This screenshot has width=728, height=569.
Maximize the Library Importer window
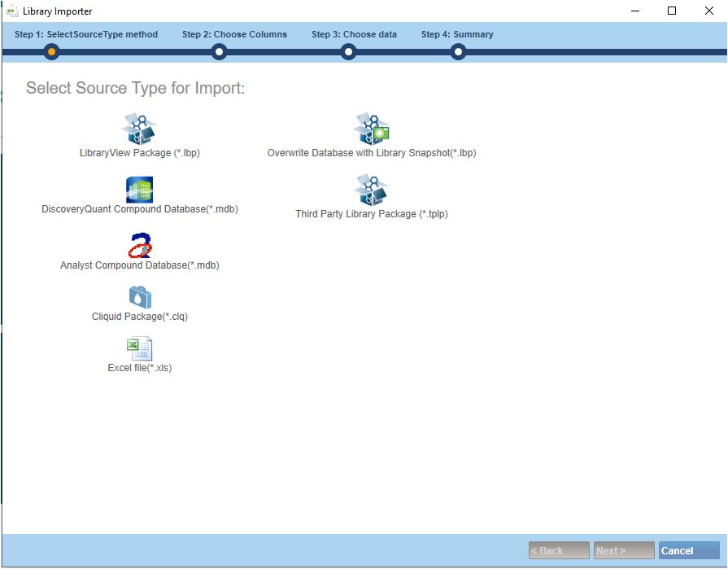coord(672,11)
